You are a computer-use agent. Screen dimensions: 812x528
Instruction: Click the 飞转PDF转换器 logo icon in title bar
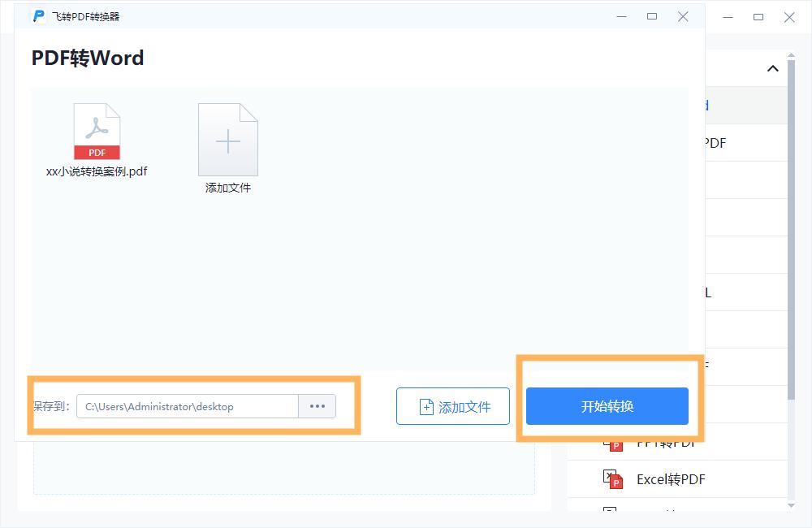tap(37, 16)
